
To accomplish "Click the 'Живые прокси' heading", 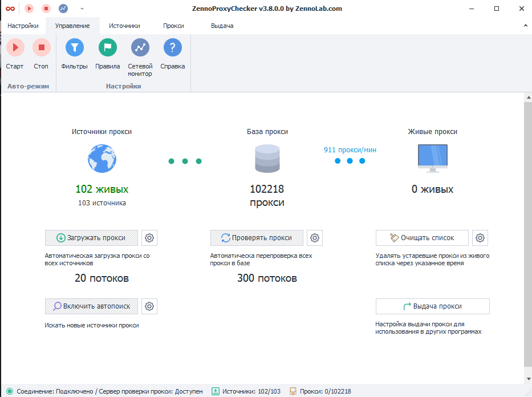I will (x=433, y=132).
